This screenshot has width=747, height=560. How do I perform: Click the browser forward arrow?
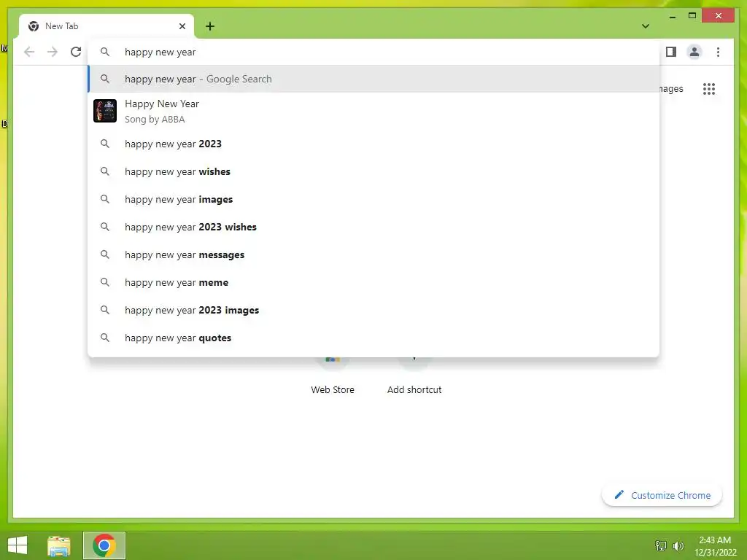click(53, 52)
